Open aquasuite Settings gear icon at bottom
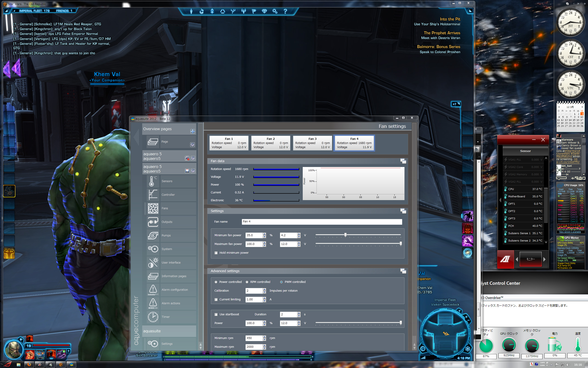Viewport: 588px width, 368px height. click(153, 344)
